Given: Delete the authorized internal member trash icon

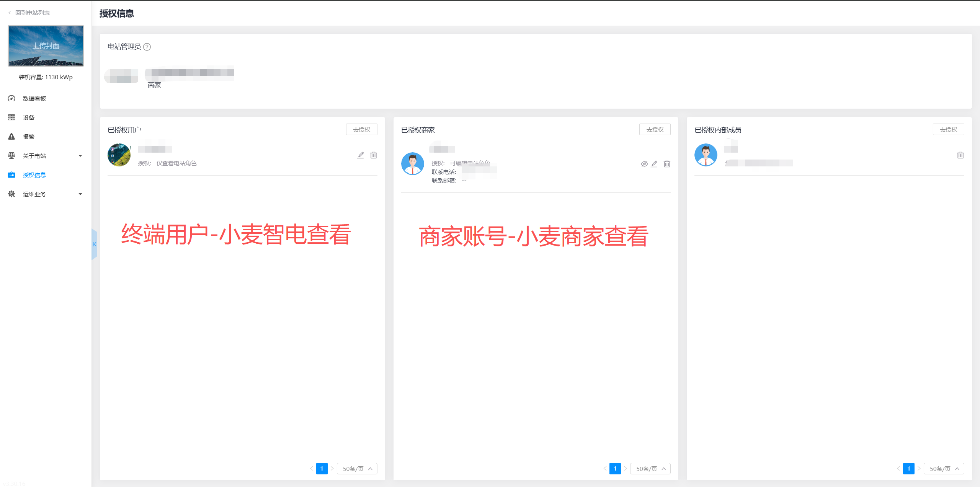Looking at the screenshot, I should [960, 155].
